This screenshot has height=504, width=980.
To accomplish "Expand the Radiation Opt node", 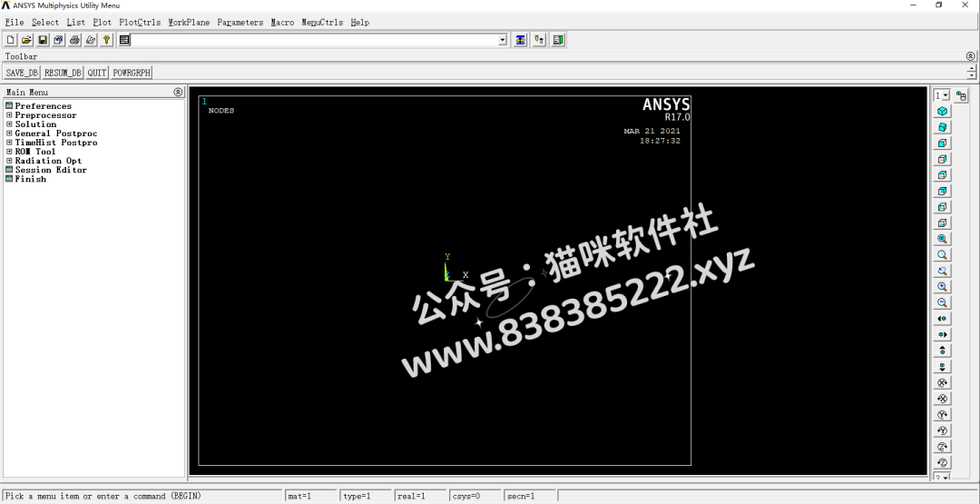I will click(9, 161).
